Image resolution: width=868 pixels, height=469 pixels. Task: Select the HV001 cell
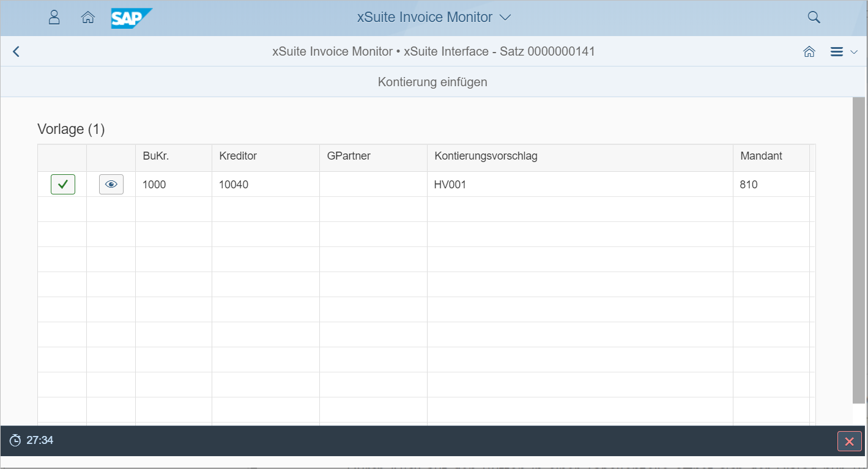coord(450,184)
